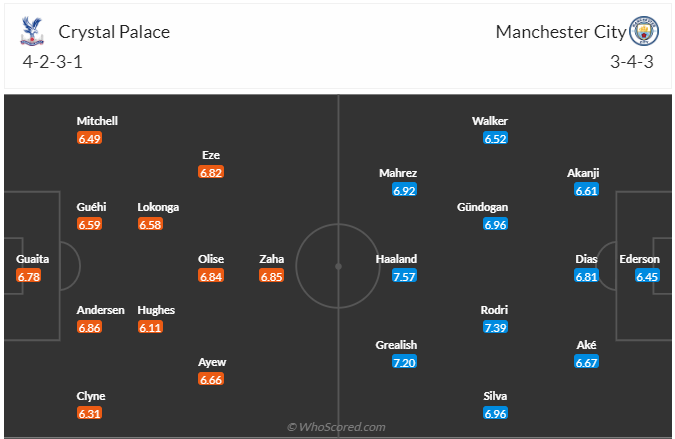Click the Crystal Palace club crest
Viewport: 675px width, 439px height.
click(33, 32)
